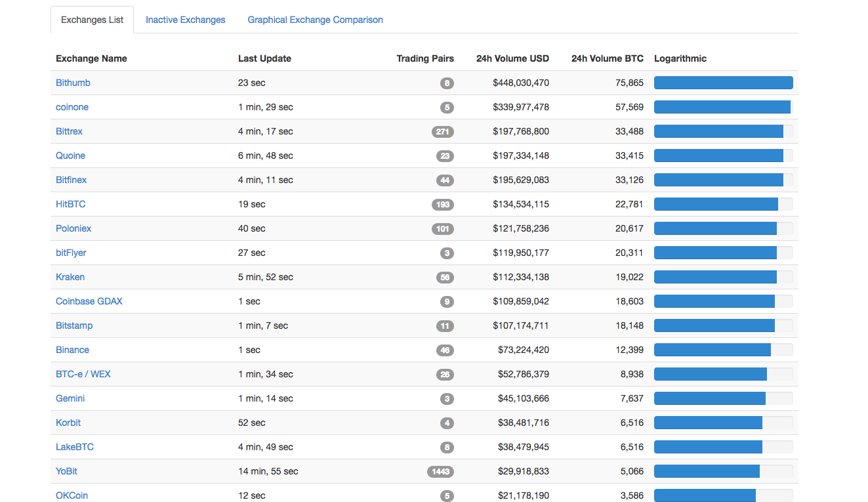Click Quoine's 23 trading pairs badge
Screen dimensions: 868x502
coord(445,156)
